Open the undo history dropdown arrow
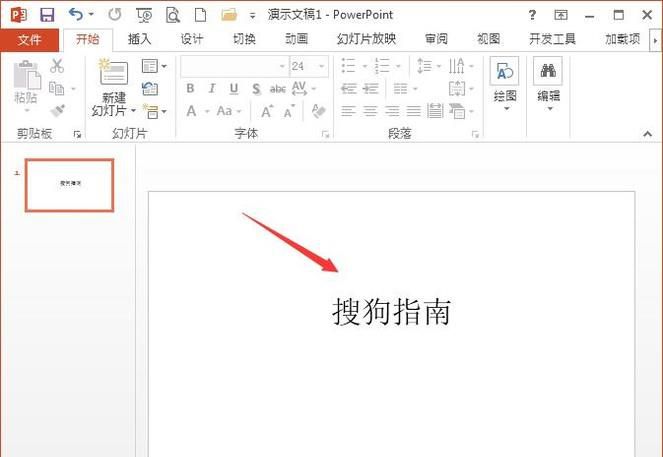Viewport: 663px width, 457px height. tap(91, 15)
